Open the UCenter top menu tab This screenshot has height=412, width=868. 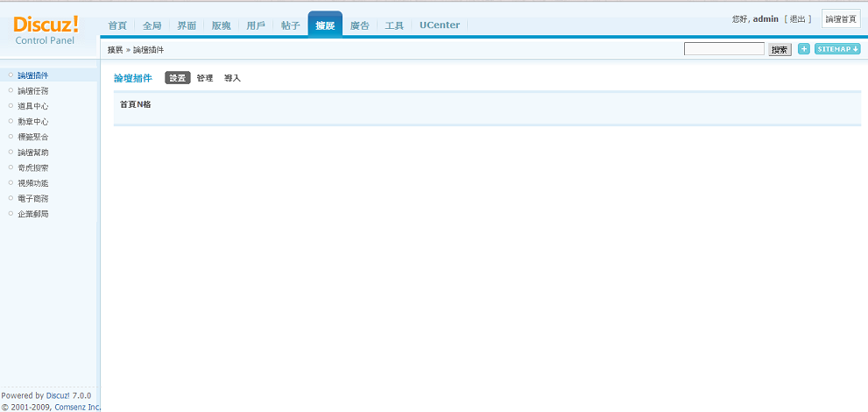point(440,25)
